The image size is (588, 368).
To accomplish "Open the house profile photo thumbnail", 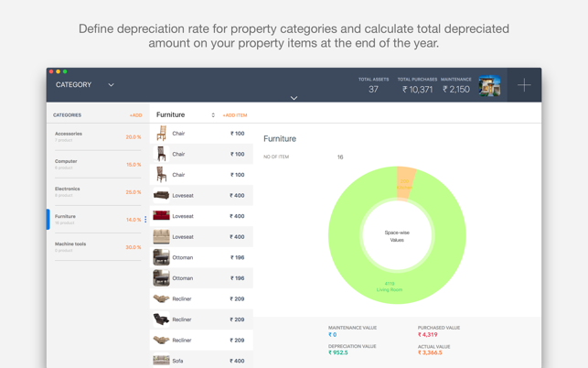I will click(x=489, y=85).
